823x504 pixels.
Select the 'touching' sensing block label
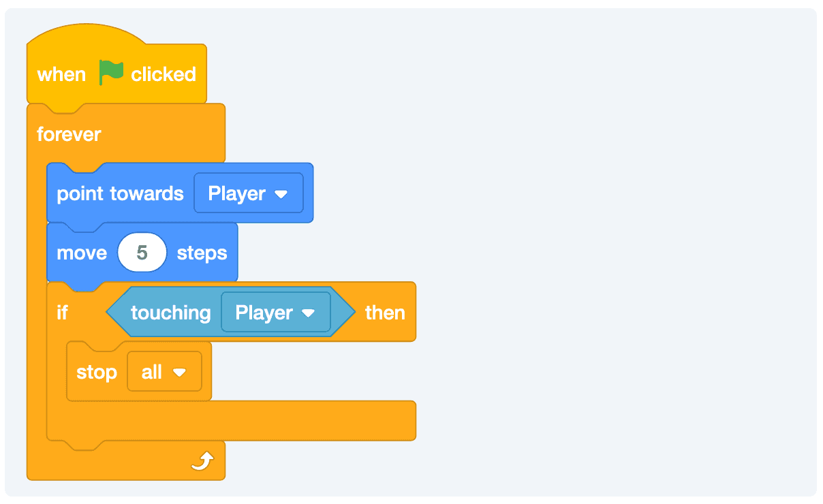[170, 313]
